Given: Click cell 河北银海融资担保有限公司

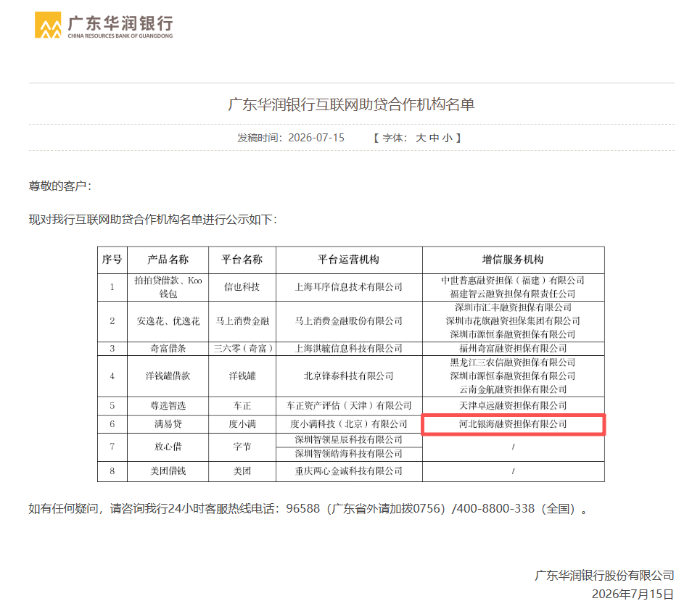Looking at the screenshot, I should (513, 424).
